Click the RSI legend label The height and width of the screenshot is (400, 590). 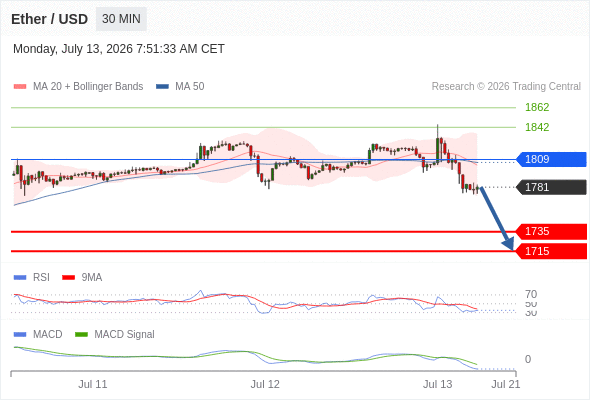(41, 278)
